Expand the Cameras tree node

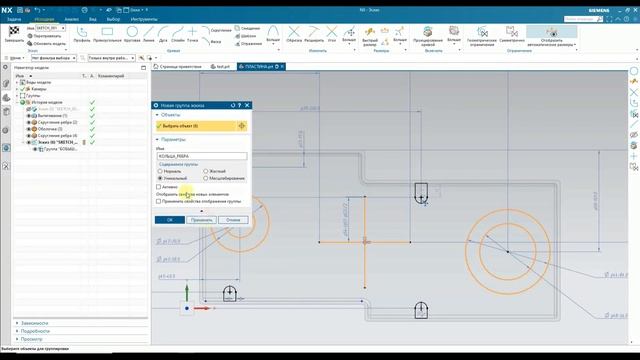click(17, 89)
